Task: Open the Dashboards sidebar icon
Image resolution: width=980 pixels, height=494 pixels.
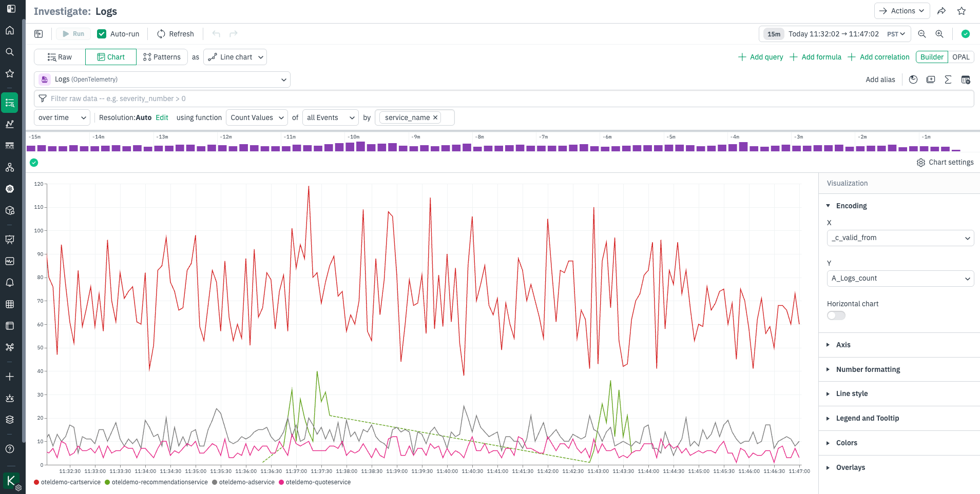Action: (10, 240)
